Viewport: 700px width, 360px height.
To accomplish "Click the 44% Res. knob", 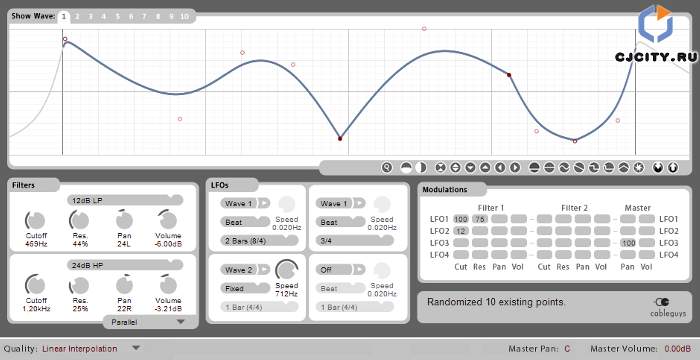I will pyautogui.click(x=80, y=220).
